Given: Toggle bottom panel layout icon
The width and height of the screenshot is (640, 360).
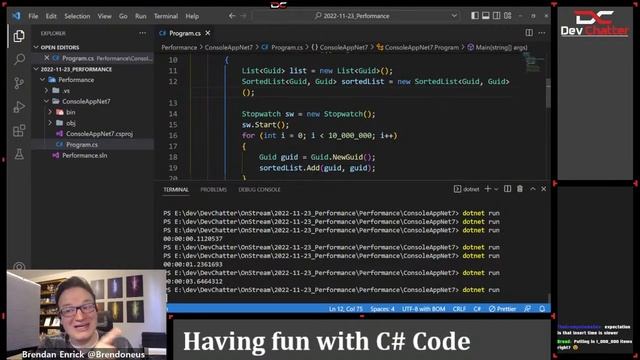Looking at the screenshot, I should (x=486, y=16).
